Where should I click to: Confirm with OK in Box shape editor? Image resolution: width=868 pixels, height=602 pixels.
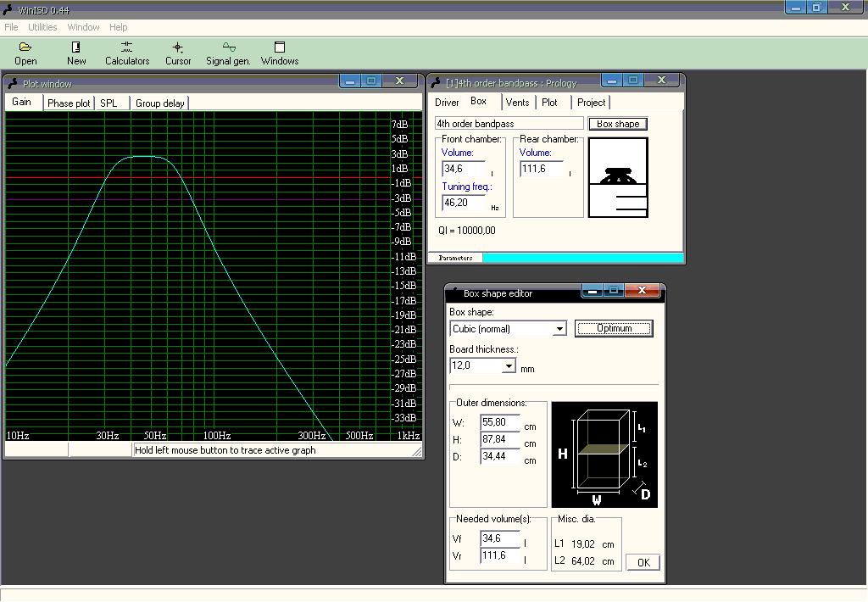(643, 562)
